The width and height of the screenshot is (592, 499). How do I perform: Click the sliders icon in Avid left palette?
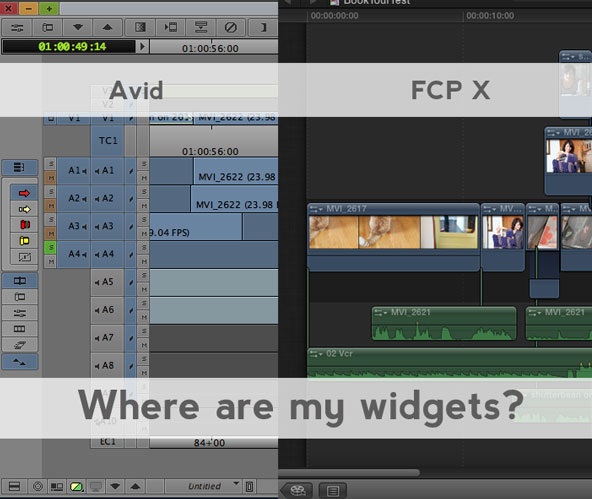[20, 313]
